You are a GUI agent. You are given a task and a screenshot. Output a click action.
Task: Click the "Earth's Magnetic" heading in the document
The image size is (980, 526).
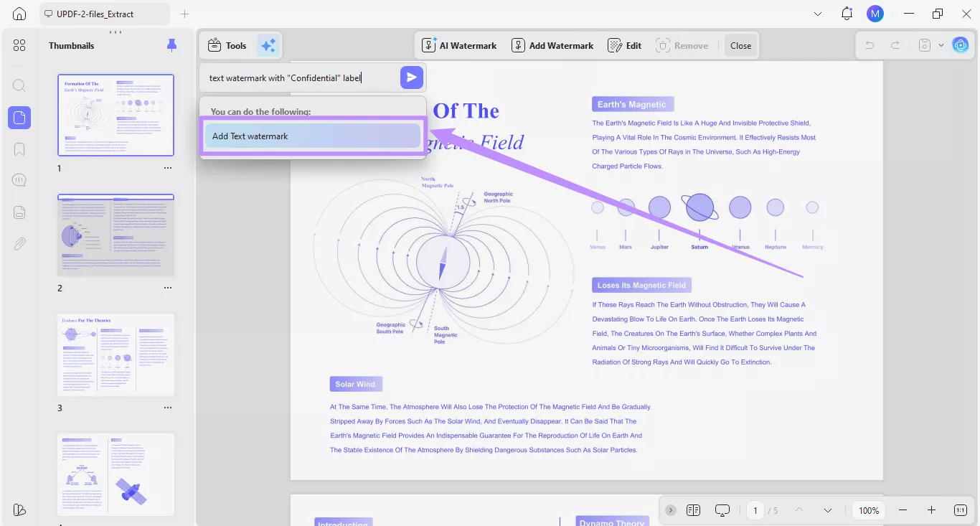632,105
